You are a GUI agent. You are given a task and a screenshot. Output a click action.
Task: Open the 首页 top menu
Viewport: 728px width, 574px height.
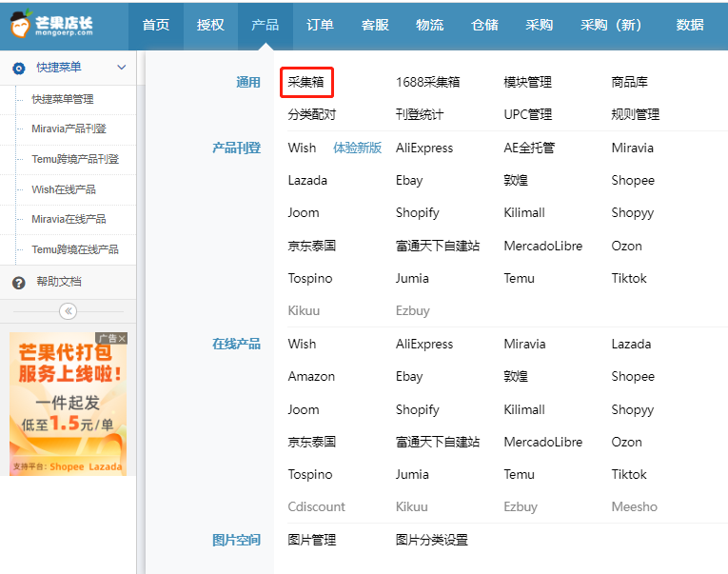click(x=156, y=25)
